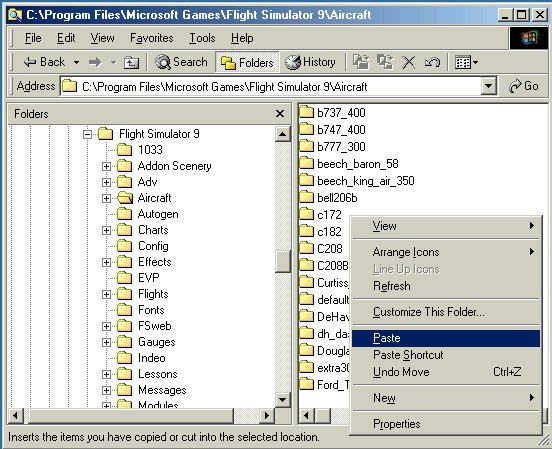Select the b777_300 folder icon
Viewport: 552px width, 449px height.
(306, 146)
